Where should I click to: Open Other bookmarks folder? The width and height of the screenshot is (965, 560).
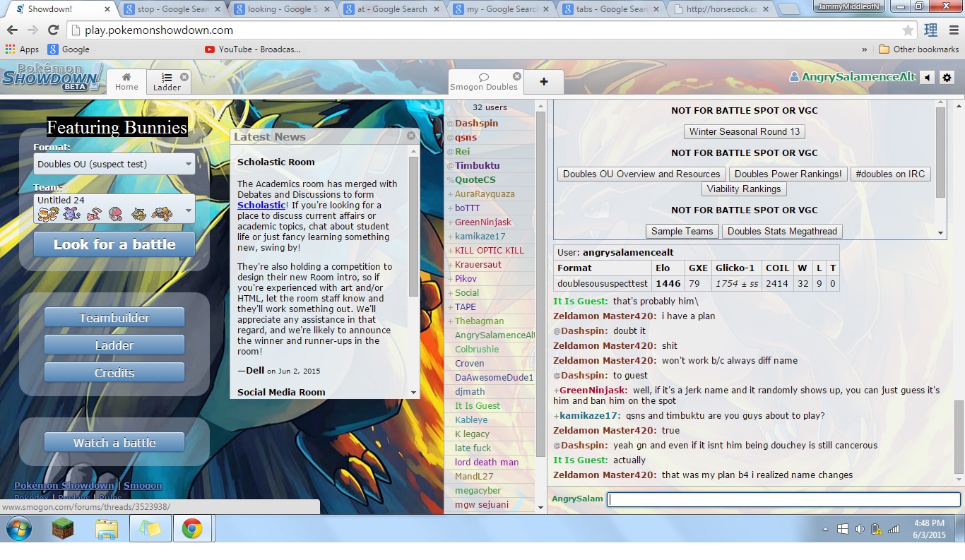[x=918, y=49]
